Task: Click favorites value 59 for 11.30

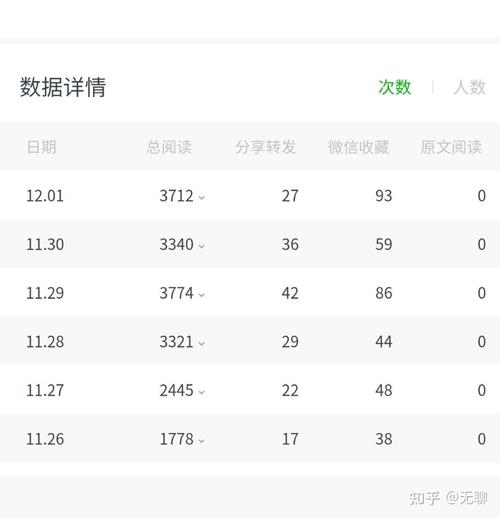Action: pos(384,244)
